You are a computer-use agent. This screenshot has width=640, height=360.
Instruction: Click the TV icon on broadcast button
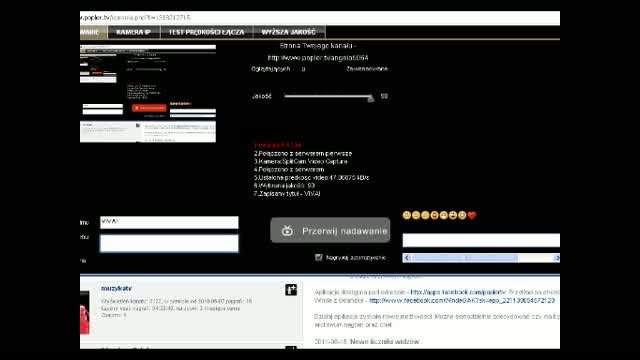pos(287,231)
